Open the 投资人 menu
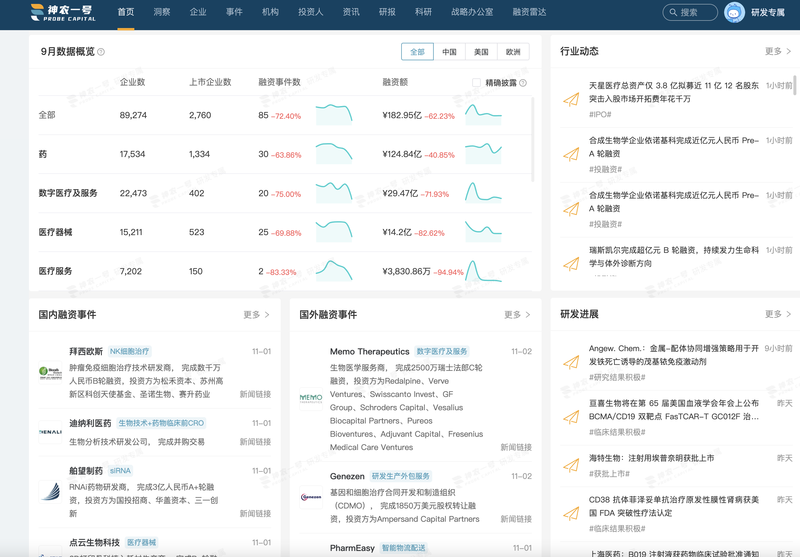Screen dimensions: 800x557 pos(311,12)
